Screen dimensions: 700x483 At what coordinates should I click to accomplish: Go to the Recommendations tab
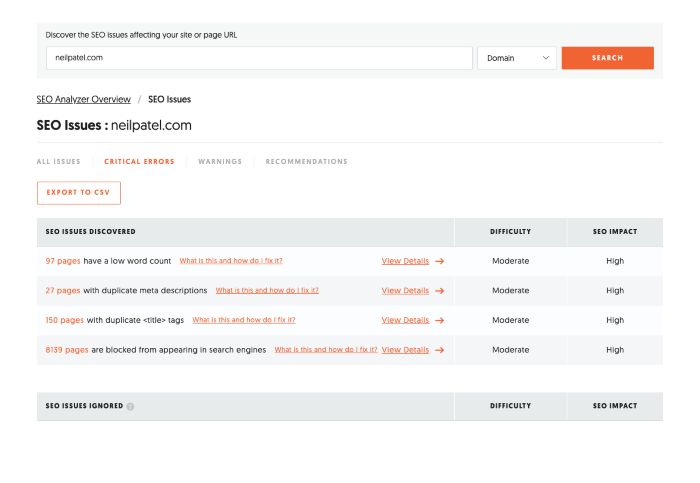tap(306, 162)
